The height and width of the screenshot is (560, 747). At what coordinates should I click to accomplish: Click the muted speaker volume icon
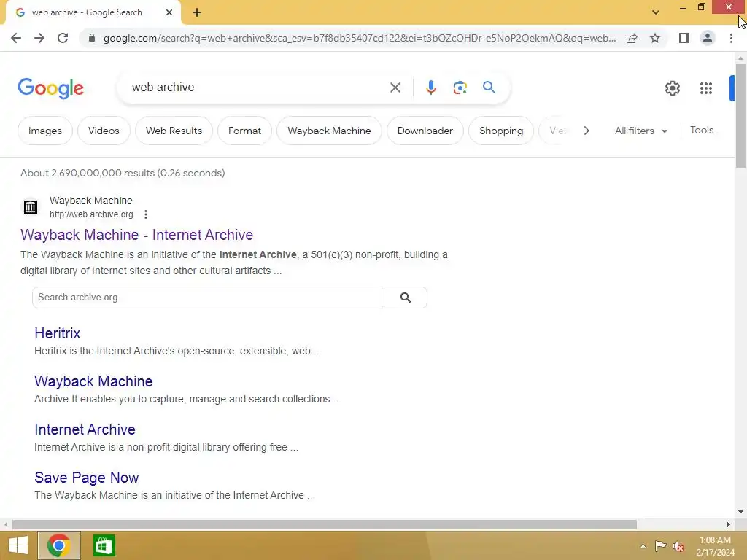click(x=678, y=546)
